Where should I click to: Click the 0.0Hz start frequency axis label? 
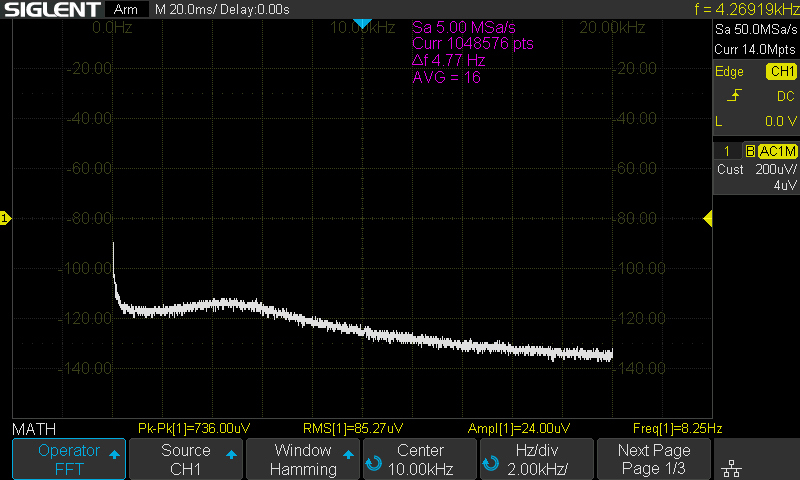[x=112, y=28]
